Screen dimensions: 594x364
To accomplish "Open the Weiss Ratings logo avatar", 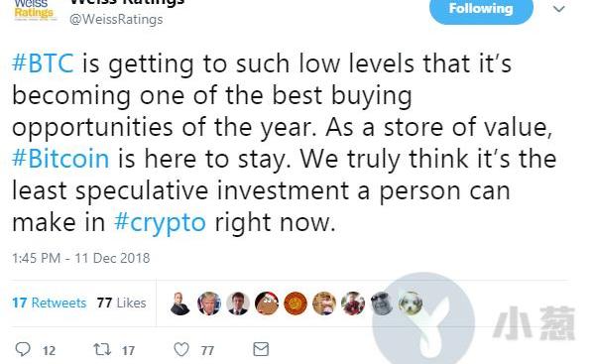I will [x=34, y=10].
